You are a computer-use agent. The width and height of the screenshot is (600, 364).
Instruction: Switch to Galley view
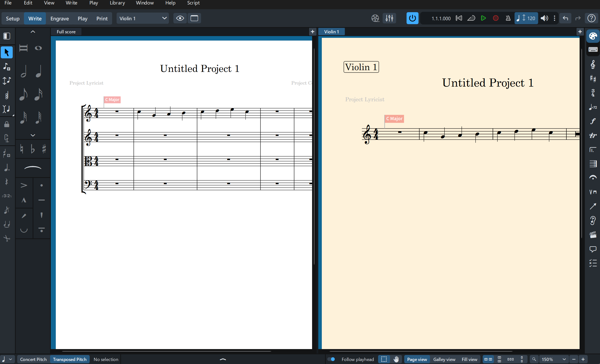[x=444, y=359]
